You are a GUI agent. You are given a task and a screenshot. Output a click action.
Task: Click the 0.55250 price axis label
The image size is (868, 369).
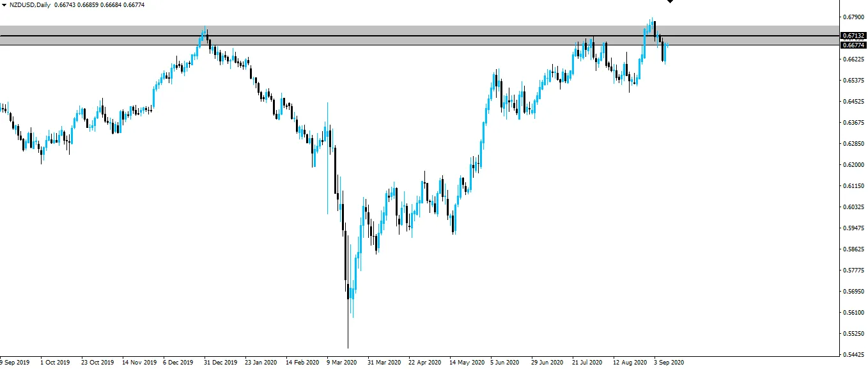coord(854,333)
